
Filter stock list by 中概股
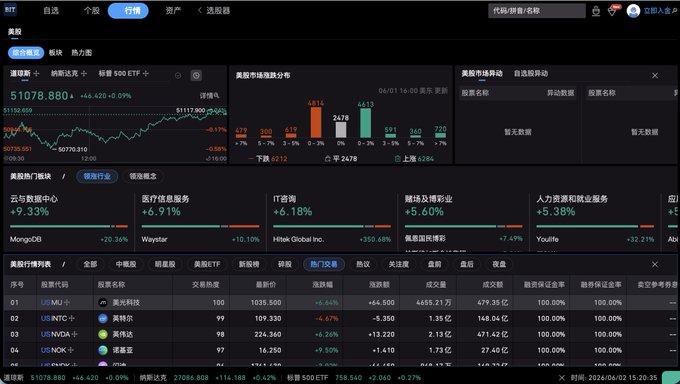point(126,264)
